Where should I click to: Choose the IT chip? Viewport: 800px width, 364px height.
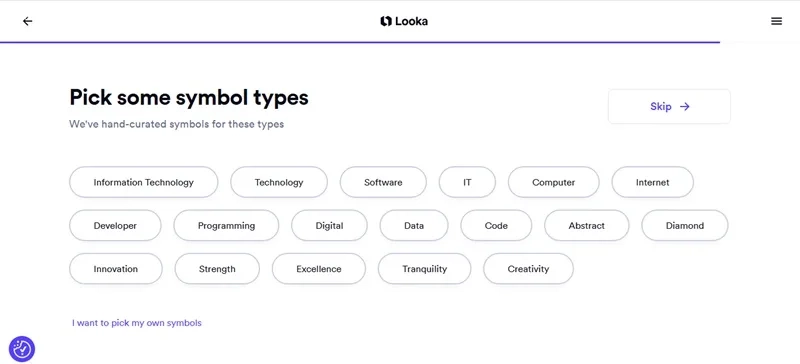(467, 182)
